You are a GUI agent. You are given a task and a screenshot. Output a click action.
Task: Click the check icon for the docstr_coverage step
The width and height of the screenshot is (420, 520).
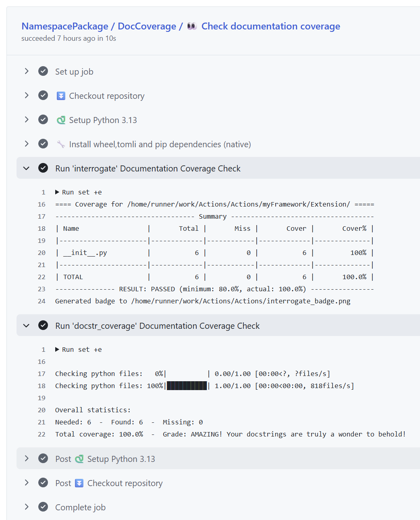43,326
